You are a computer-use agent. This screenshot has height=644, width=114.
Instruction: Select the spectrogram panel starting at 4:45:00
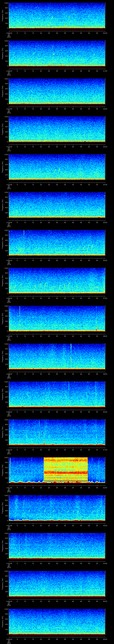(x=57, y=622)
